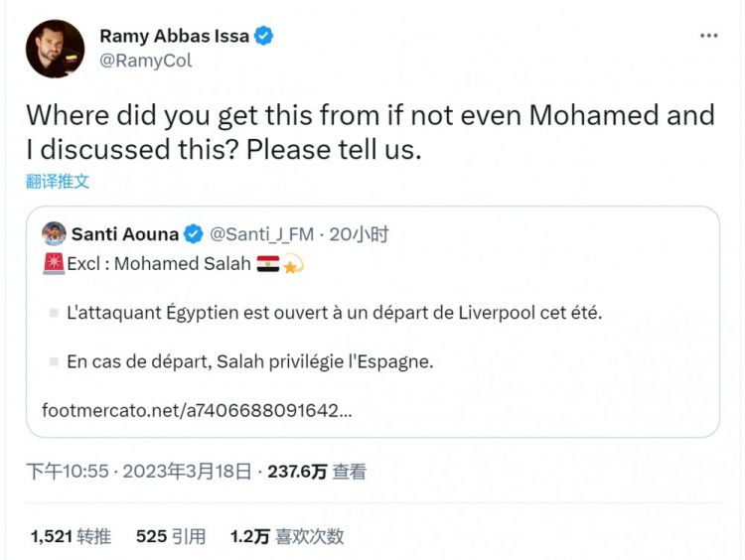Click Ramy Abbas Issa's profile picture

pos(55,49)
